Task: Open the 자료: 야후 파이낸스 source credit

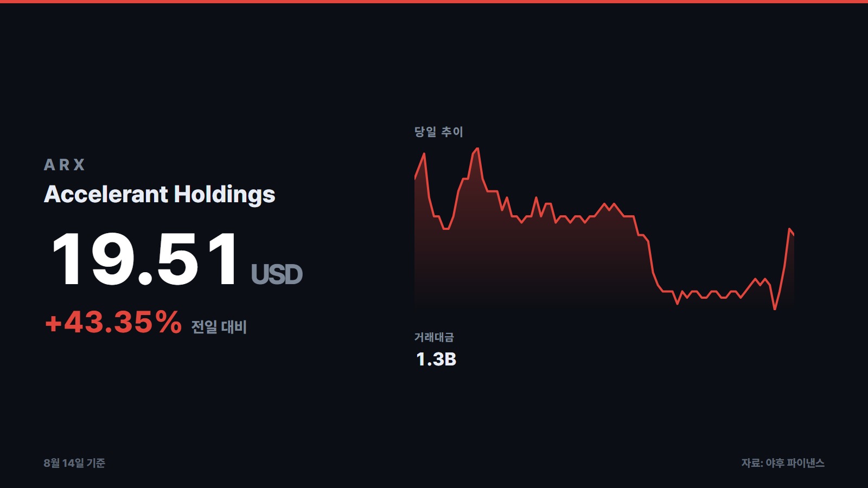Action: pyautogui.click(x=783, y=463)
